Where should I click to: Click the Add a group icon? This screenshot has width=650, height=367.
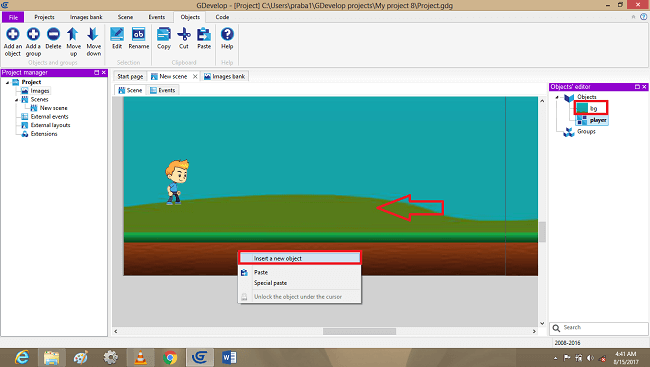coord(33,34)
